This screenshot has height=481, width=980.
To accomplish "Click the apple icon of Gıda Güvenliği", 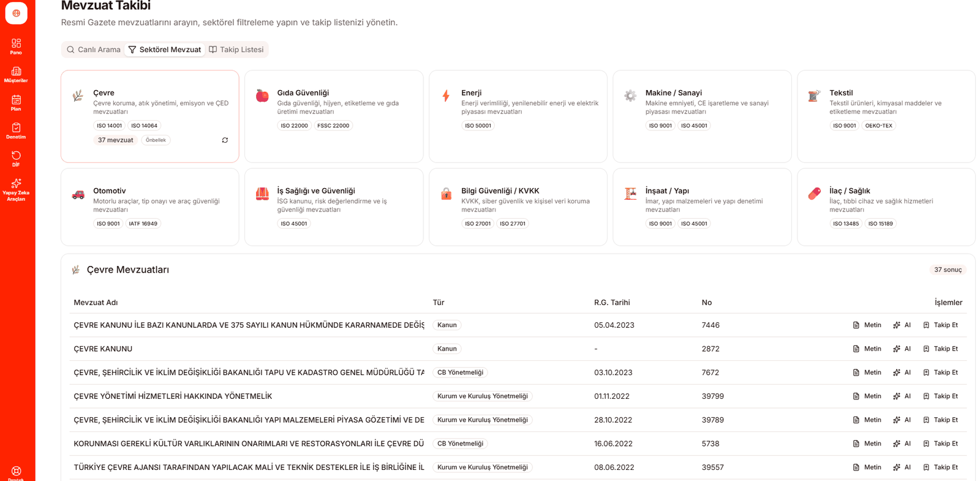I will [262, 95].
